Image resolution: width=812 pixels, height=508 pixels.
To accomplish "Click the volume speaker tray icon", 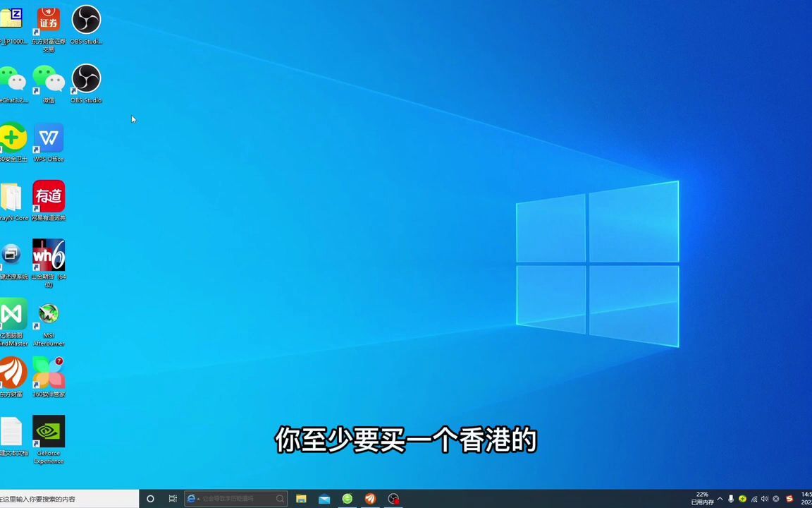I will [765, 499].
